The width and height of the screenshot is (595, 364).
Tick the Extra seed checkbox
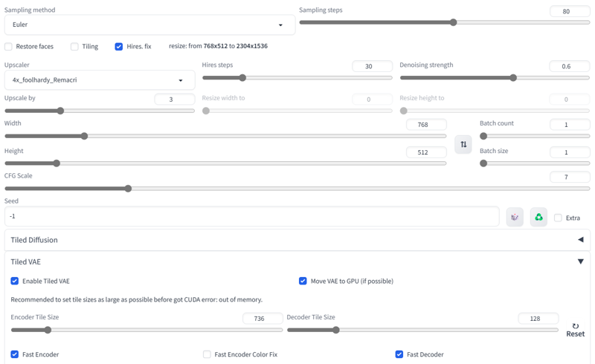point(558,218)
